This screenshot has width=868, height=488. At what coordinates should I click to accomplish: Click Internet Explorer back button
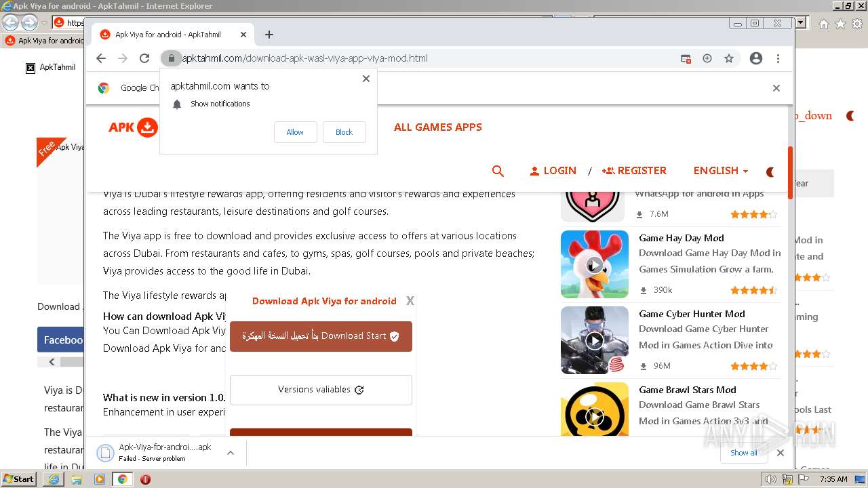pyautogui.click(x=10, y=23)
